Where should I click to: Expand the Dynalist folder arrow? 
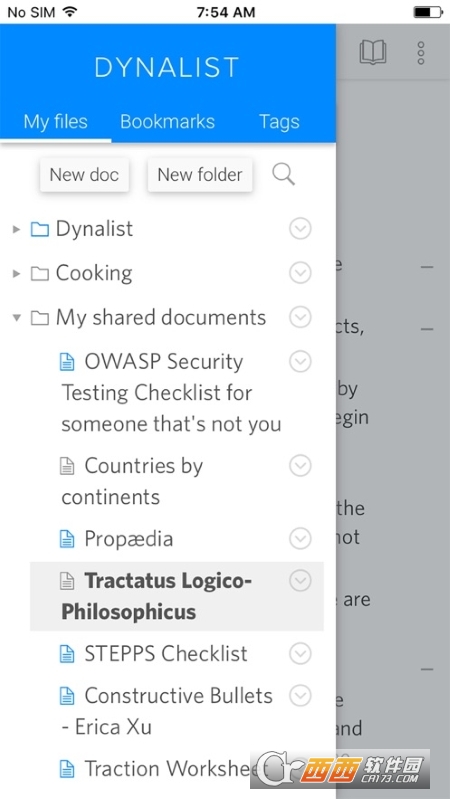[x=17, y=229]
